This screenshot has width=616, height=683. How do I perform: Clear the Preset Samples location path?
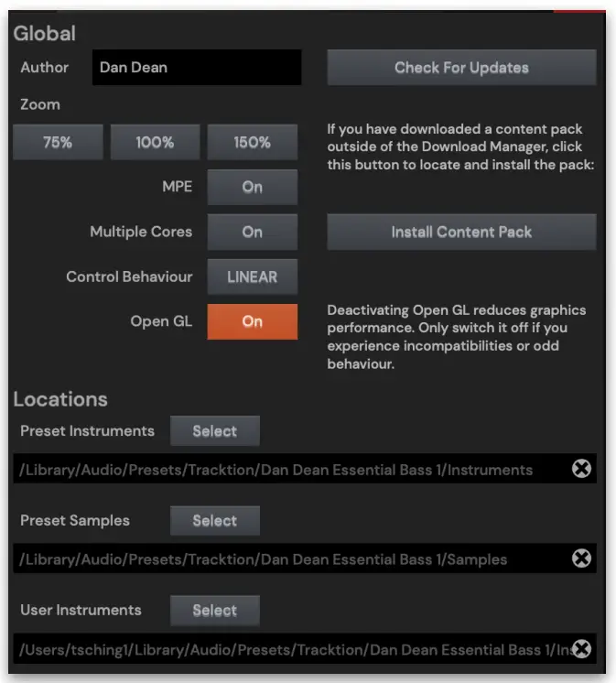point(581,558)
